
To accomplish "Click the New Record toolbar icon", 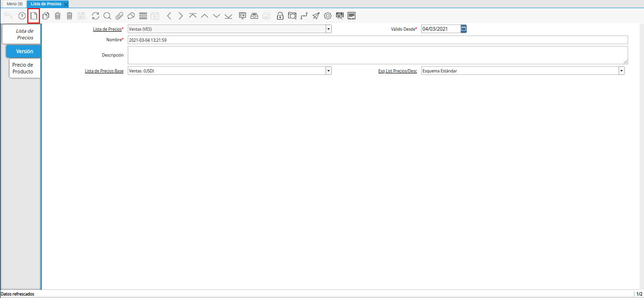I will [34, 16].
